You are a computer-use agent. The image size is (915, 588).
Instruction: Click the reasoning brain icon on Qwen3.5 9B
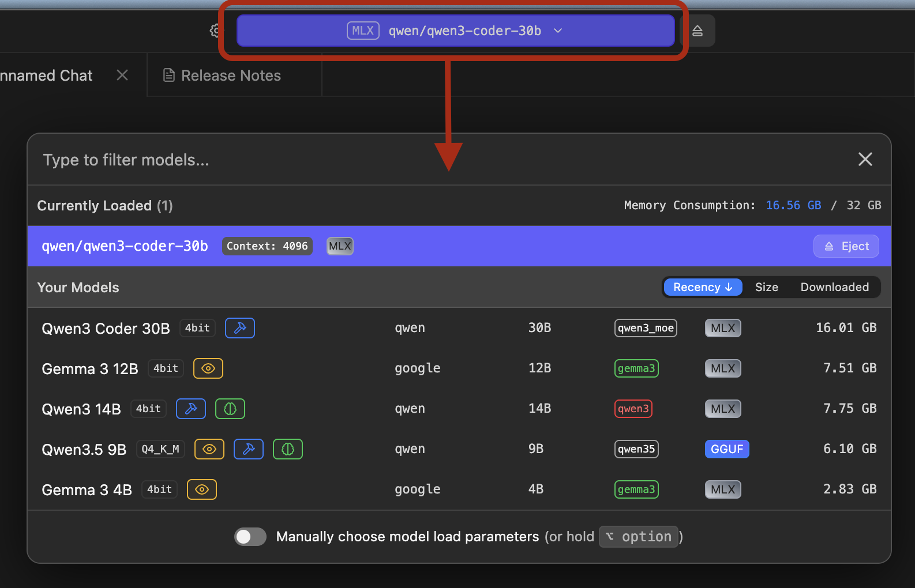288,449
